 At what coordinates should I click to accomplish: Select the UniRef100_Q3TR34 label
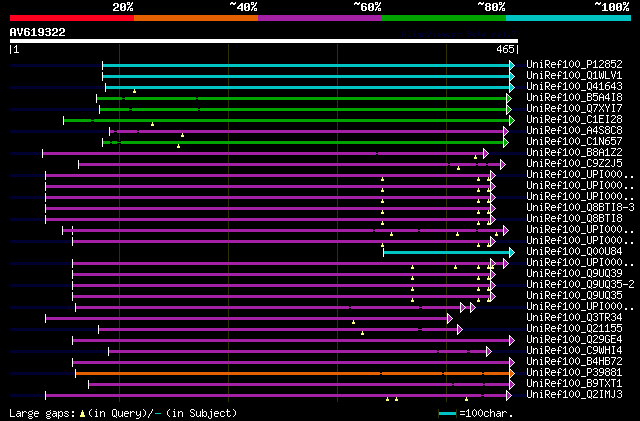pyautogui.click(x=574, y=318)
